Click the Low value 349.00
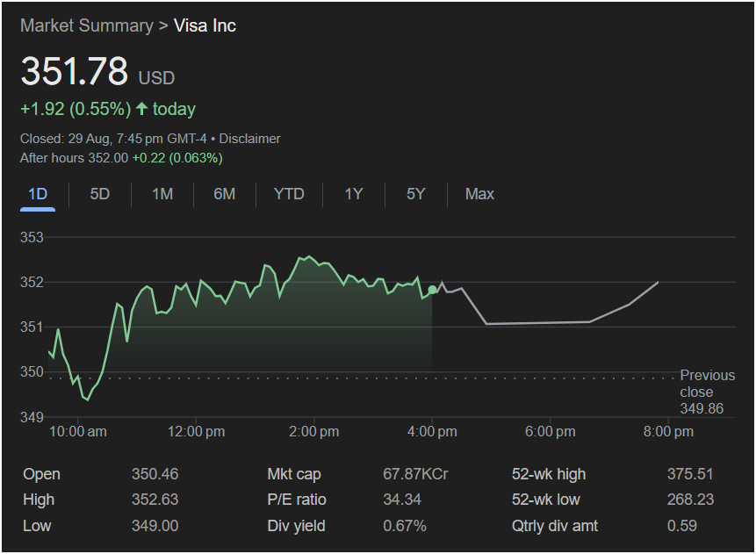This screenshot has width=756, height=554. coord(155,526)
